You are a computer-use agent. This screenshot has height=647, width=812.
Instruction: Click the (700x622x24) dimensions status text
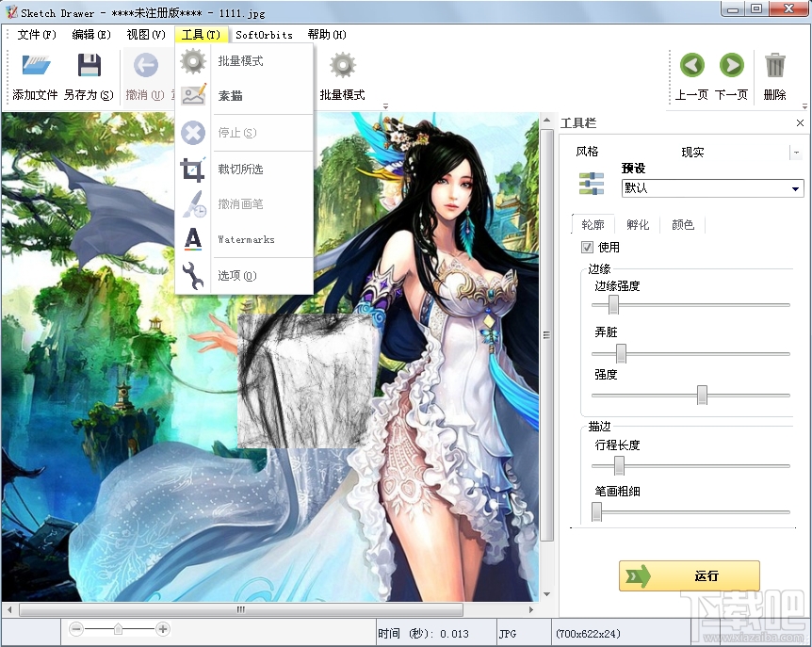[588, 634]
